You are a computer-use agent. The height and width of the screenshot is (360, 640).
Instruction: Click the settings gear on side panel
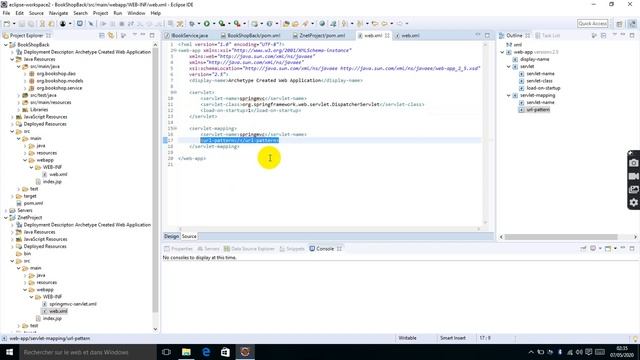(x=633, y=202)
